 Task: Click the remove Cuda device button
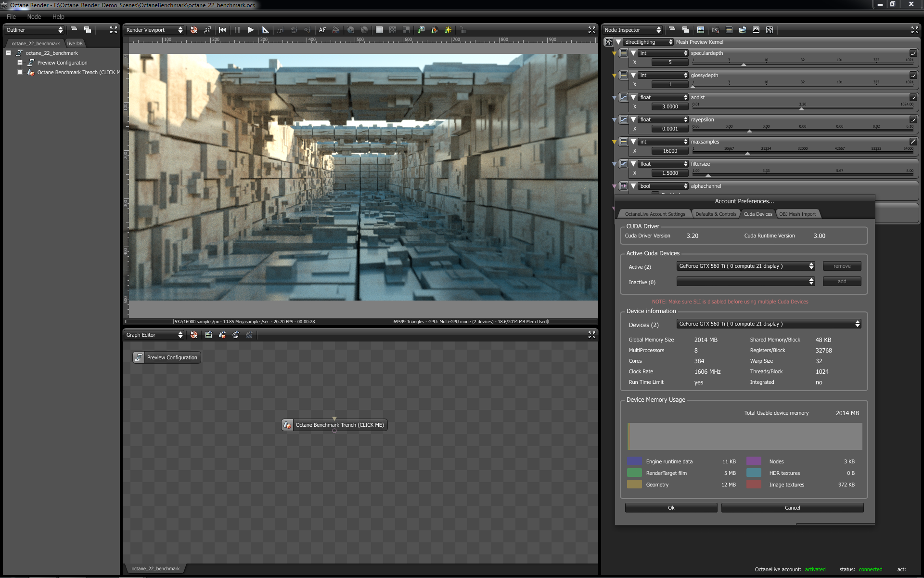tap(841, 266)
